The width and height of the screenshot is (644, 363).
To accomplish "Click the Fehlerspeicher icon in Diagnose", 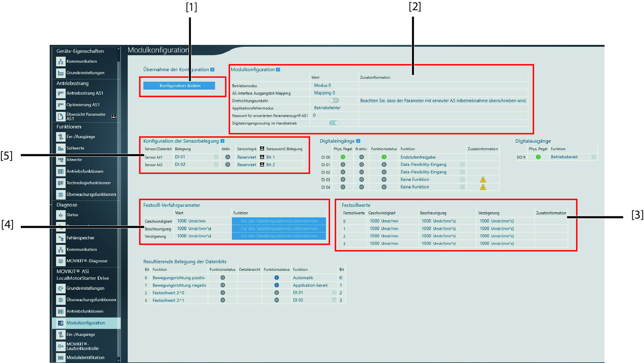I will tap(61, 238).
